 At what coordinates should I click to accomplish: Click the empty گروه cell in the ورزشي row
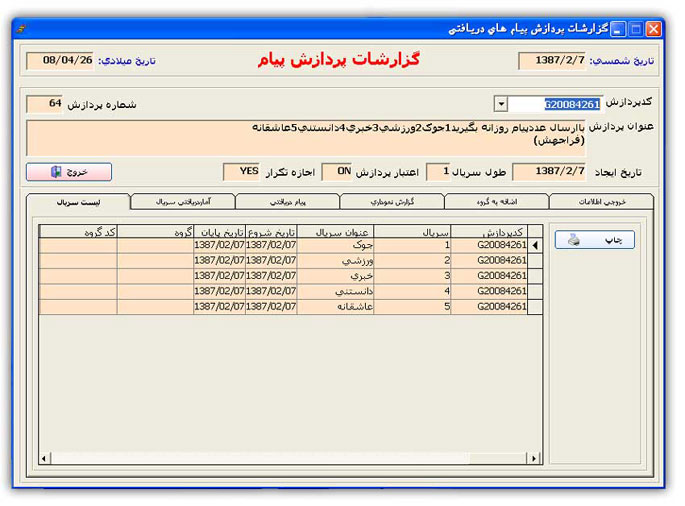pos(156,260)
